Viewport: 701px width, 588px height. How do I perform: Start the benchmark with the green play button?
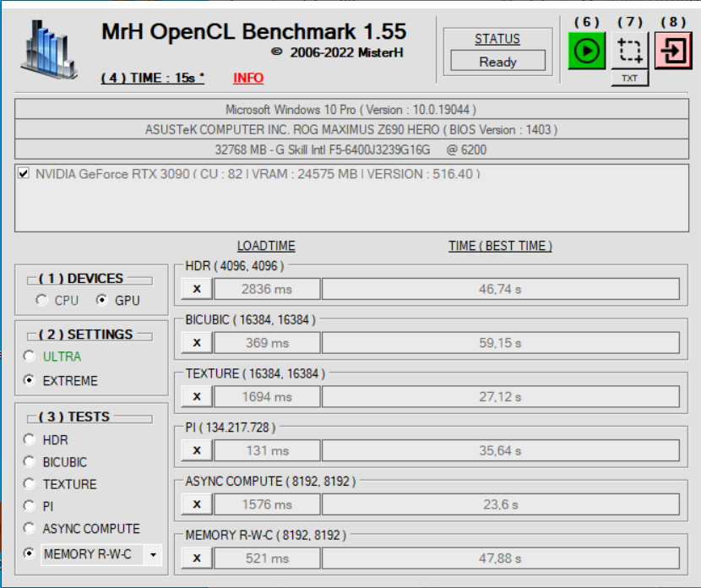tap(586, 51)
